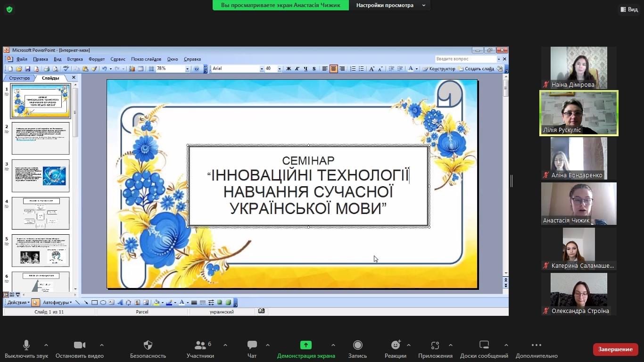
Task: Open the Chat bubble in Zoom
Action: tap(252, 345)
